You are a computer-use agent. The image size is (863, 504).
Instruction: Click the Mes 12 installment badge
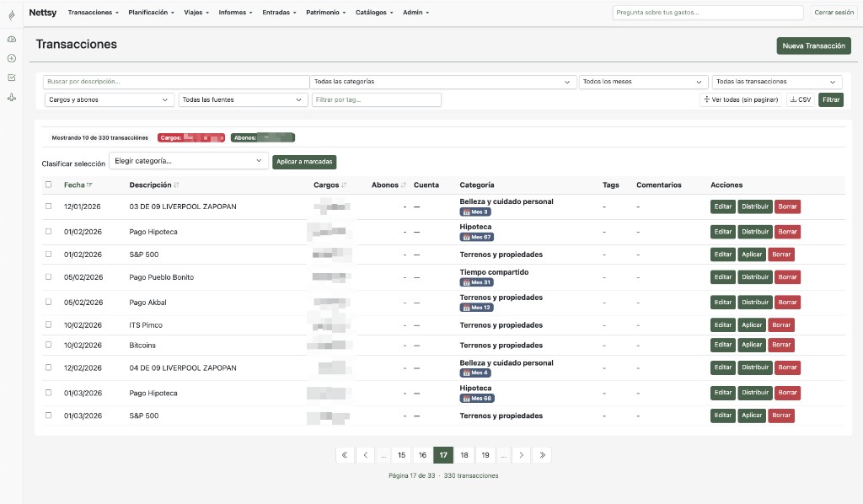(477, 308)
